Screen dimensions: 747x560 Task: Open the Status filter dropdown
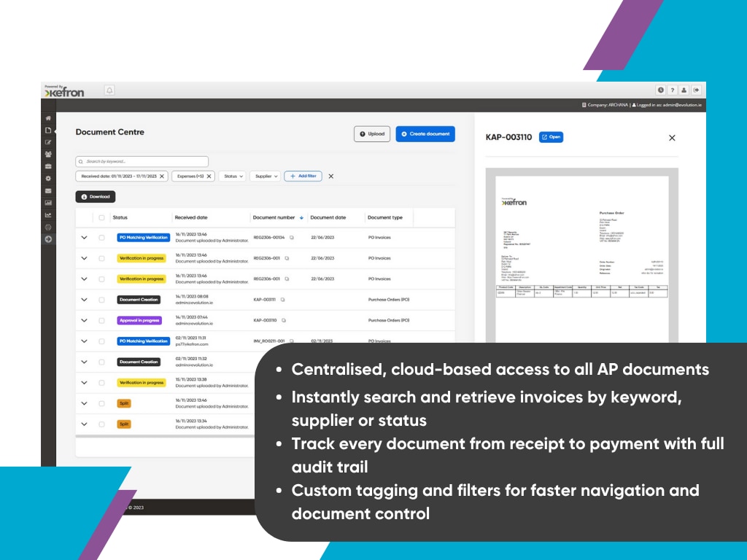pos(231,176)
